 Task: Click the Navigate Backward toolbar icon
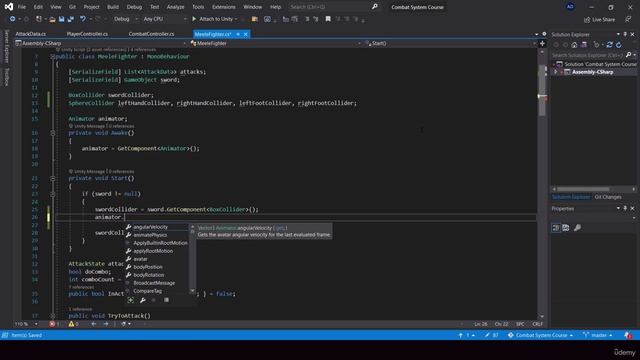click(13, 19)
